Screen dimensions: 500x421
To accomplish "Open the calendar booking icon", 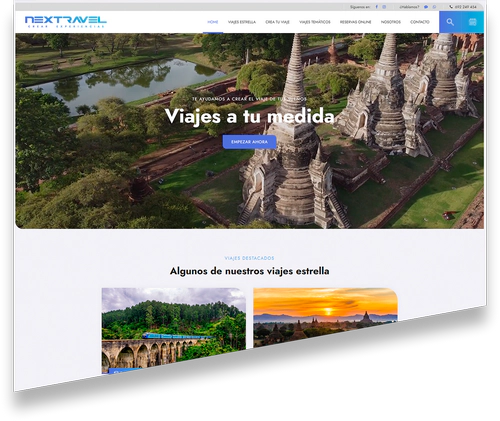I will [x=472, y=22].
